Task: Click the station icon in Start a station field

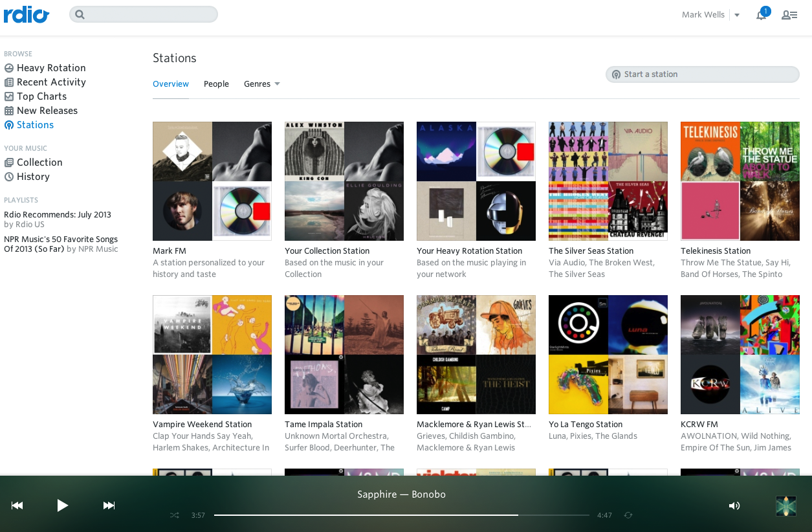Action: click(616, 74)
